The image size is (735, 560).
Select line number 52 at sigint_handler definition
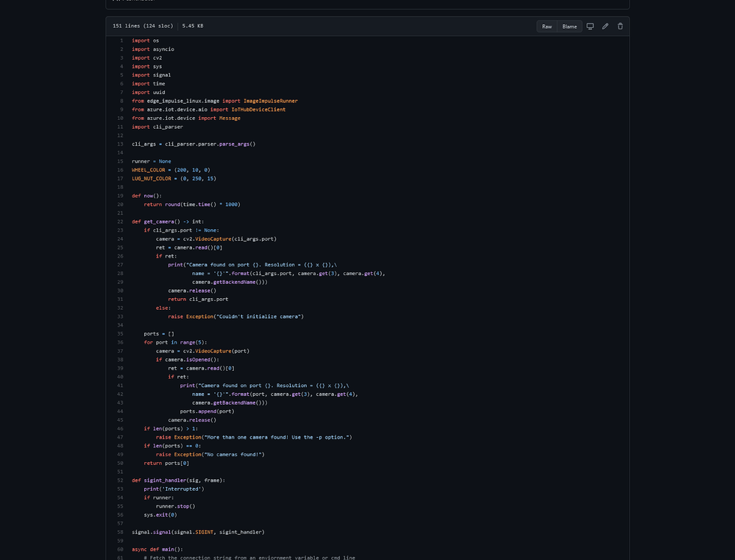pos(121,481)
